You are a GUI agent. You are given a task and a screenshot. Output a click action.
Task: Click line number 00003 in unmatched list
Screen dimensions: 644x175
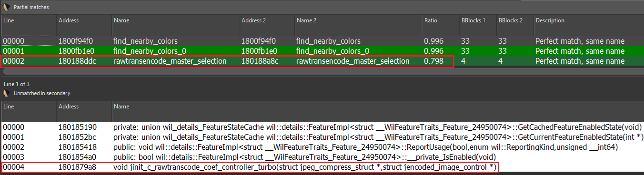(x=13, y=157)
